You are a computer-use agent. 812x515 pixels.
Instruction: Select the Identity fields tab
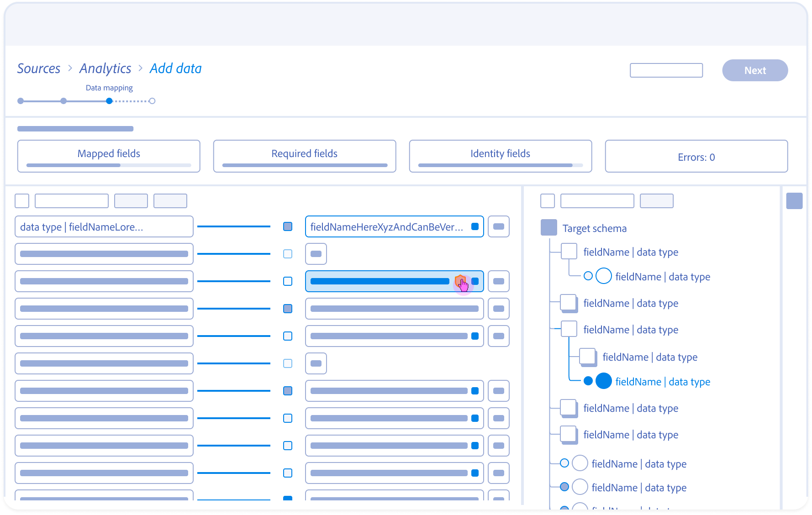pyautogui.click(x=501, y=156)
